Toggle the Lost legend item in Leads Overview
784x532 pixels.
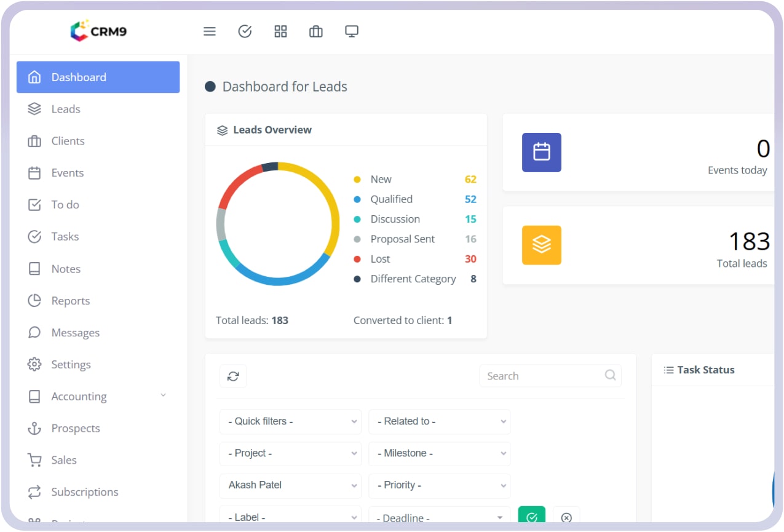click(380, 259)
